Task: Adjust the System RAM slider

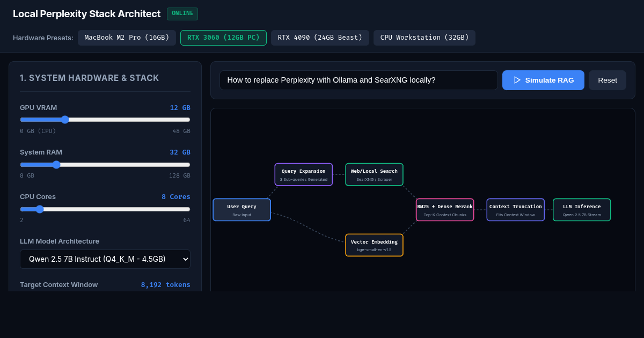Action: 105,165
